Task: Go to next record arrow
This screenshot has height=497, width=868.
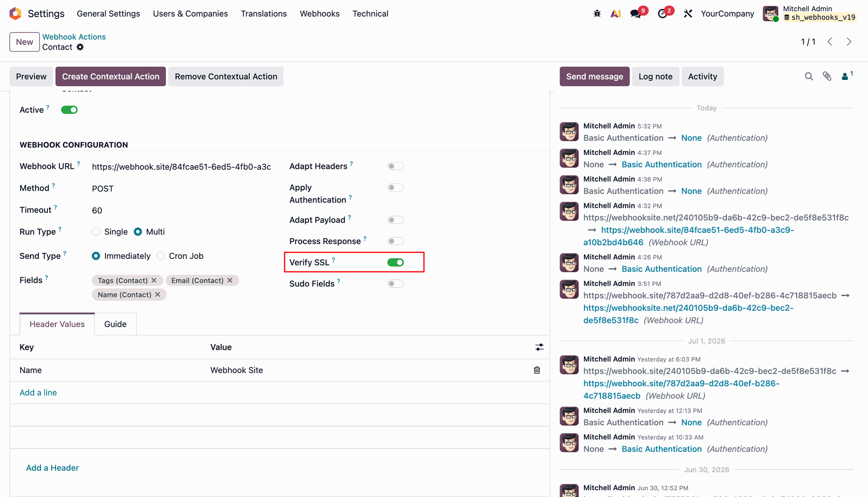Action: 849,42
